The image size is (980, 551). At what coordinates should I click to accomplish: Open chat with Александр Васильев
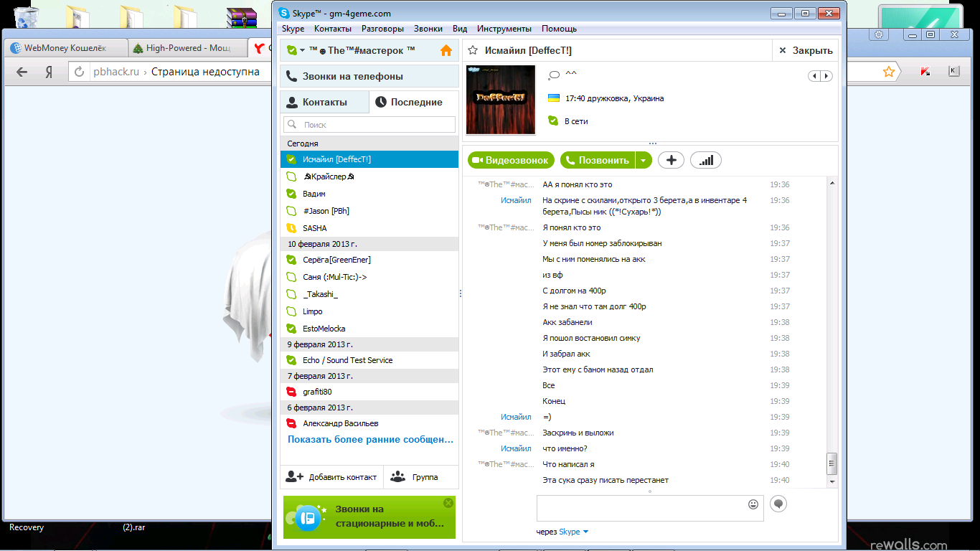coord(369,423)
